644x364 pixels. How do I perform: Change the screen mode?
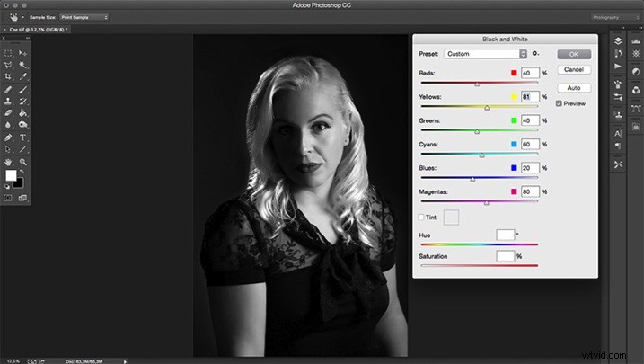pyautogui.click(x=22, y=198)
